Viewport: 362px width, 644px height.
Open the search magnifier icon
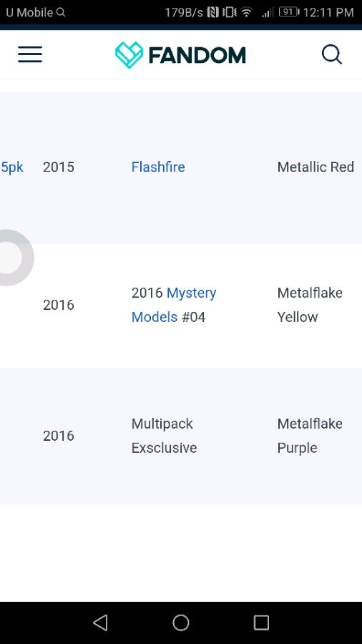(332, 54)
